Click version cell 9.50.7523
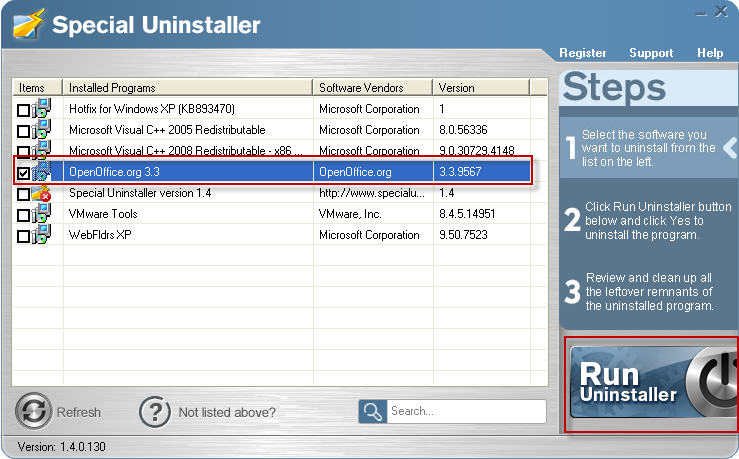Viewport: 739px width, 459px height. tap(463, 235)
